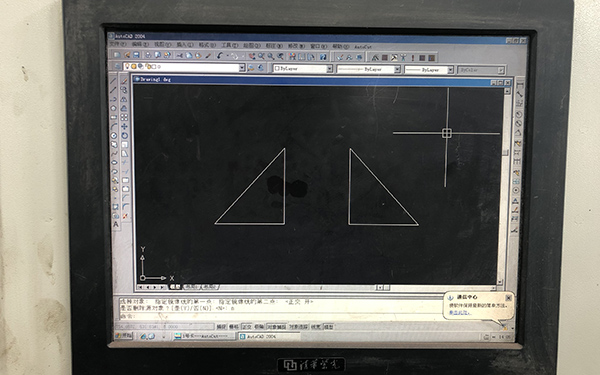Close the 通信中心 notification balloon
Screen dimensions: 600x375
coord(509,297)
